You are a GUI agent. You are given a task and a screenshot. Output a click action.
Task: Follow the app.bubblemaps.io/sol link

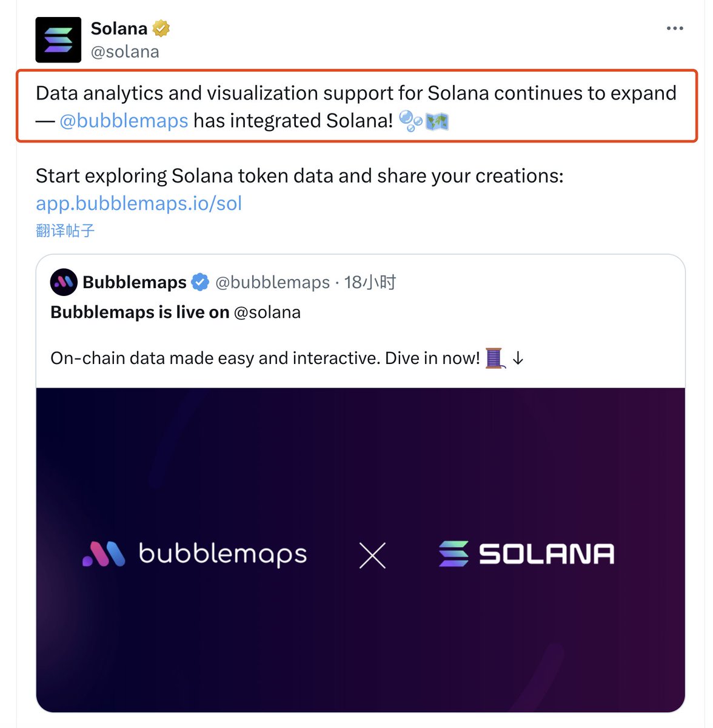click(x=139, y=203)
